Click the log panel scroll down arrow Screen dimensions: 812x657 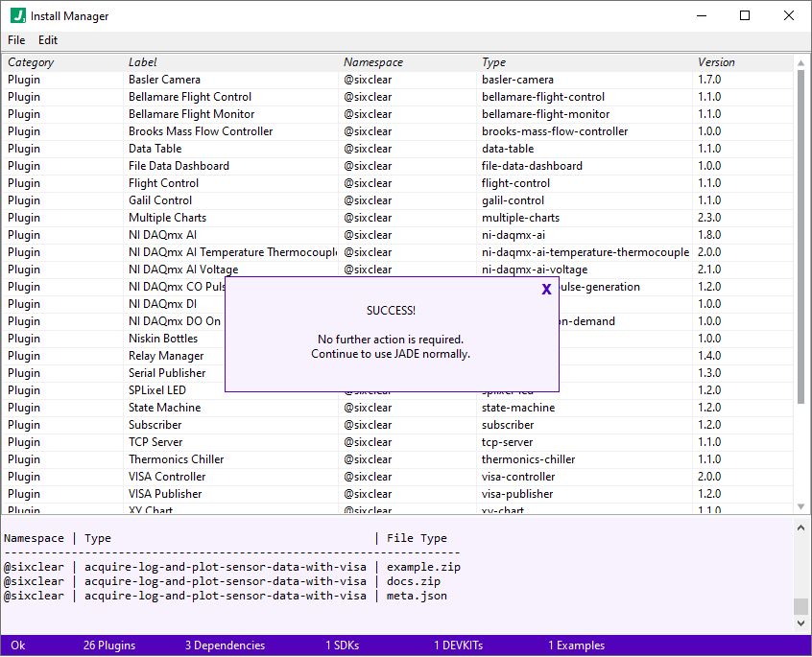pos(800,623)
